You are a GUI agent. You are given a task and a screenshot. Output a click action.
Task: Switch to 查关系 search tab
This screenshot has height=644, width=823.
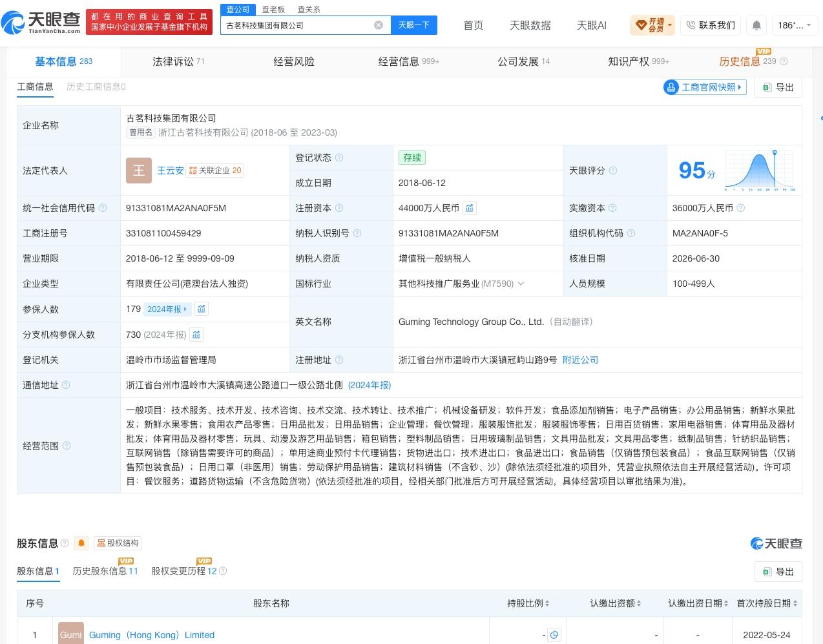click(x=309, y=9)
